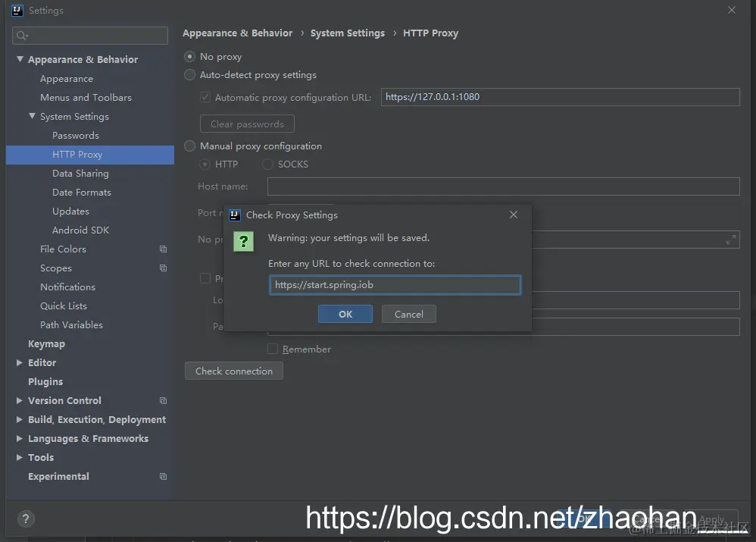
Task: Click Cancel in Check Proxy Settings dialog
Action: coord(409,314)
